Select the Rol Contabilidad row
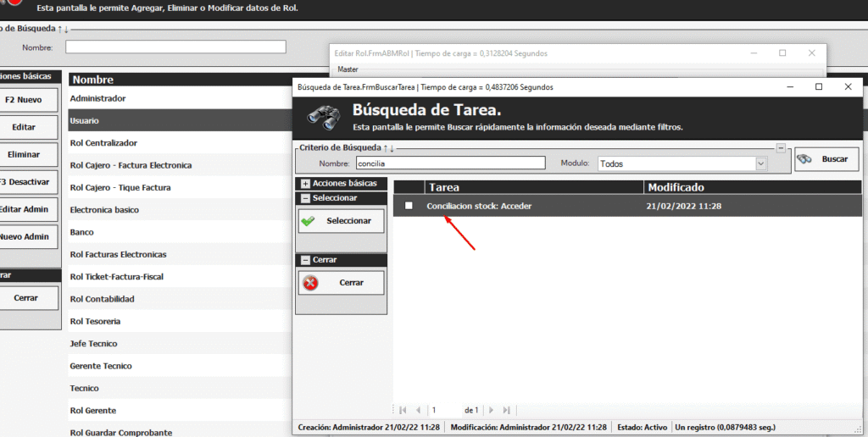This screenshot has width=868, height=437. (x=103, y=299)
